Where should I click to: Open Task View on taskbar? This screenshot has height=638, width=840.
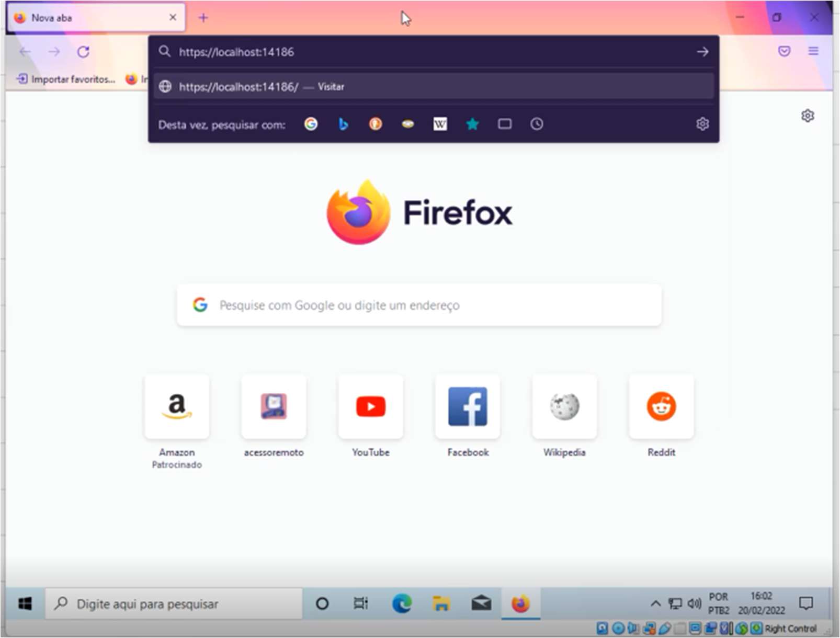pos(361,604)
